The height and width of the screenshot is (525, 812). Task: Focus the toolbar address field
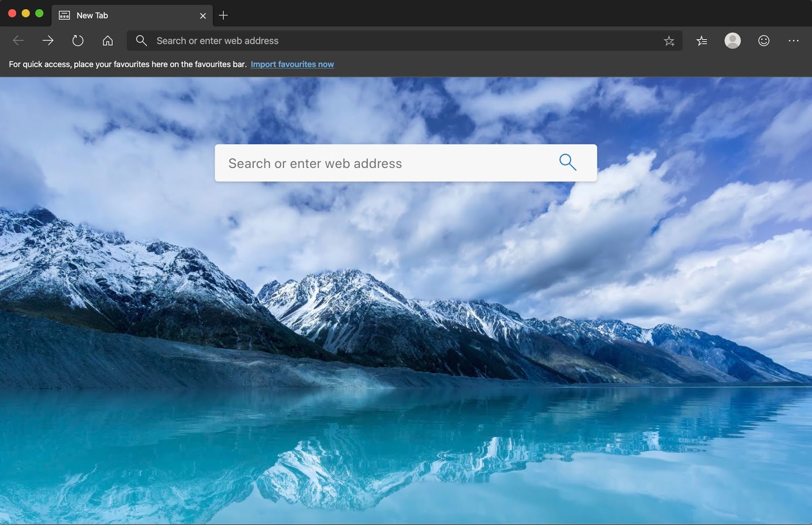(404, 41)
